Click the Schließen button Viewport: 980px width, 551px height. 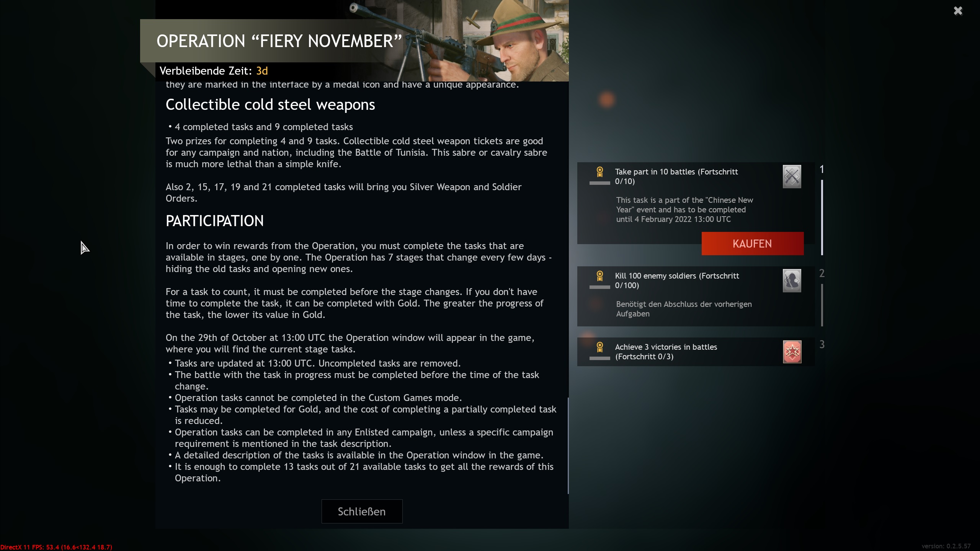click(362, 511)
